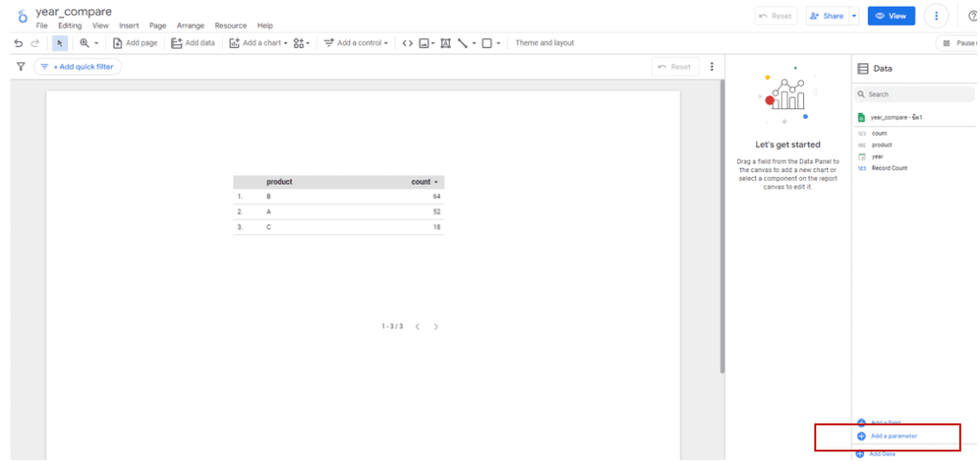Choose the selection mode cursor tool
This screenshot has height=461, width=980.
tap(60, 43)
